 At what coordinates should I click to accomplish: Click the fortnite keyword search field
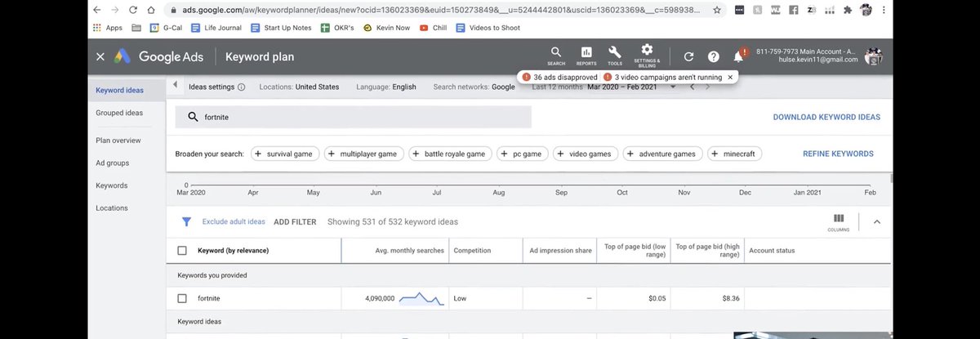pos(354,117)
